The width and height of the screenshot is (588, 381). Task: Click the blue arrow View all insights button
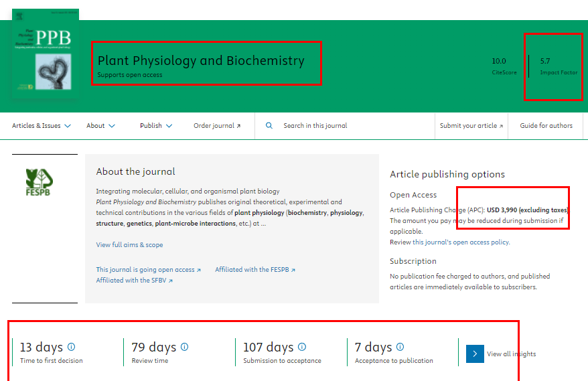point(475,354)
